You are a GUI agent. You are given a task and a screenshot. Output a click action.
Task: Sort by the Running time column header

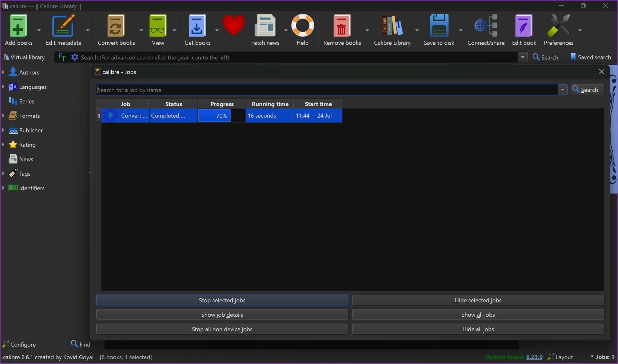270,104
